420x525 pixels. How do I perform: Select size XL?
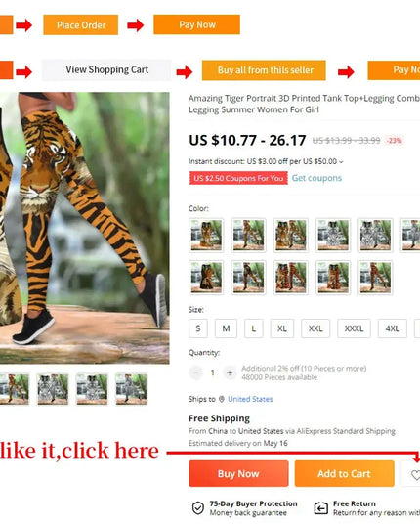tap(282, 328)
